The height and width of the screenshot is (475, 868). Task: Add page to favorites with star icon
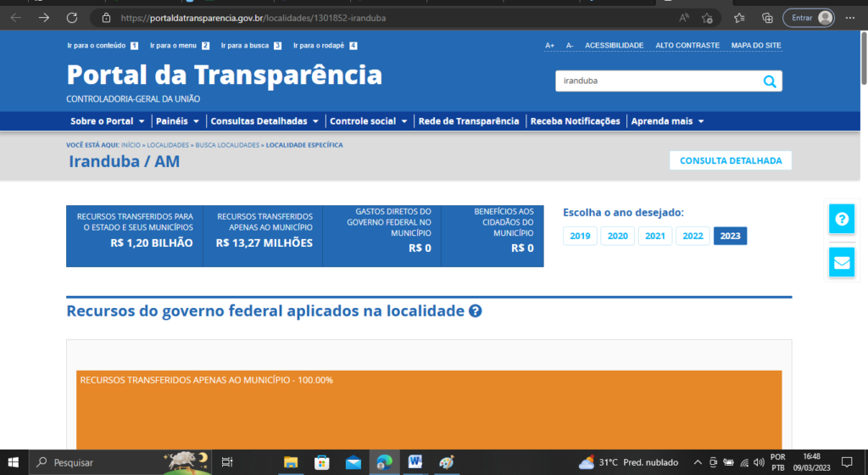tap(706, 18)
